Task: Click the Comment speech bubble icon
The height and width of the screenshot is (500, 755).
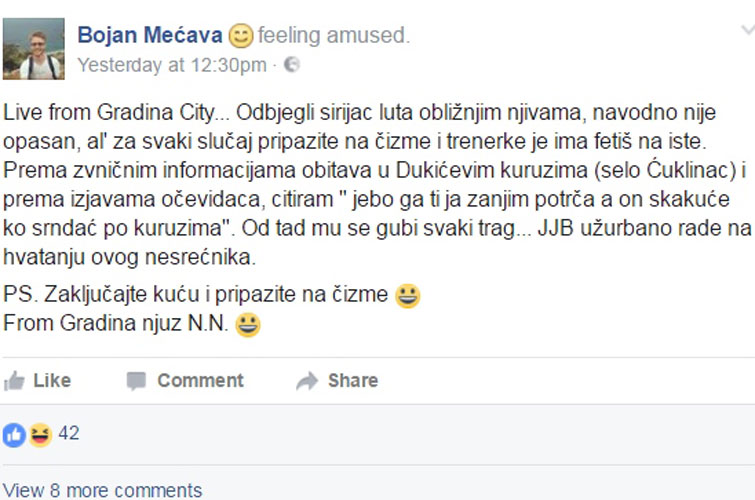Action: [x=136, y=381]
